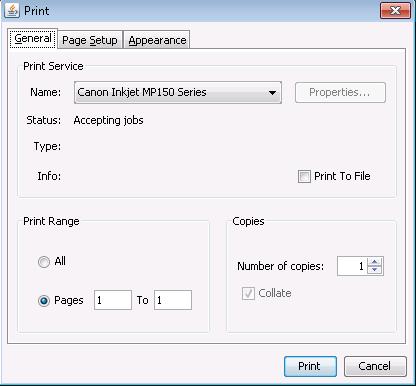416x386 pixels.
Task: Click the Java icon in title bar
Action: point(12,10)
